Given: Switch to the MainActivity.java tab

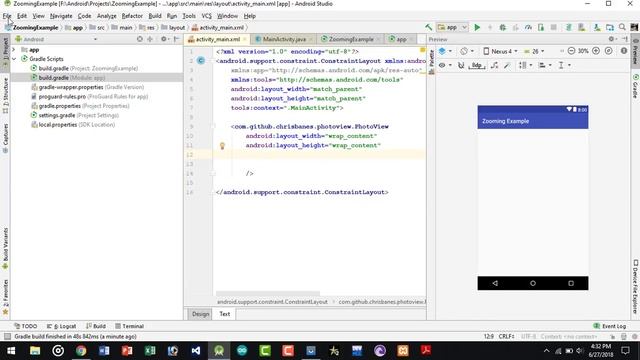Looking at the screenshot, I should [x=284, y=39].
